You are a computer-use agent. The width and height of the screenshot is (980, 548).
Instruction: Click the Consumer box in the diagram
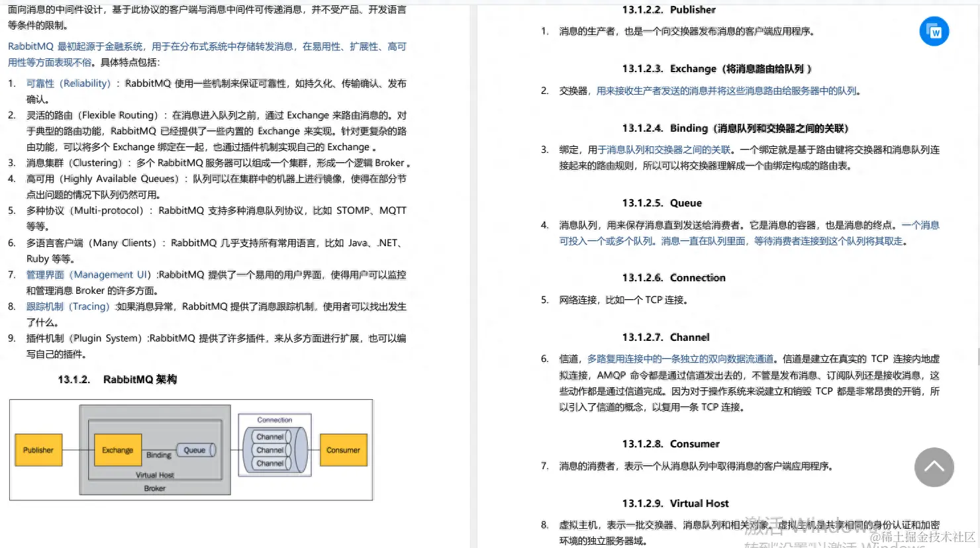(x=343, y=450)
